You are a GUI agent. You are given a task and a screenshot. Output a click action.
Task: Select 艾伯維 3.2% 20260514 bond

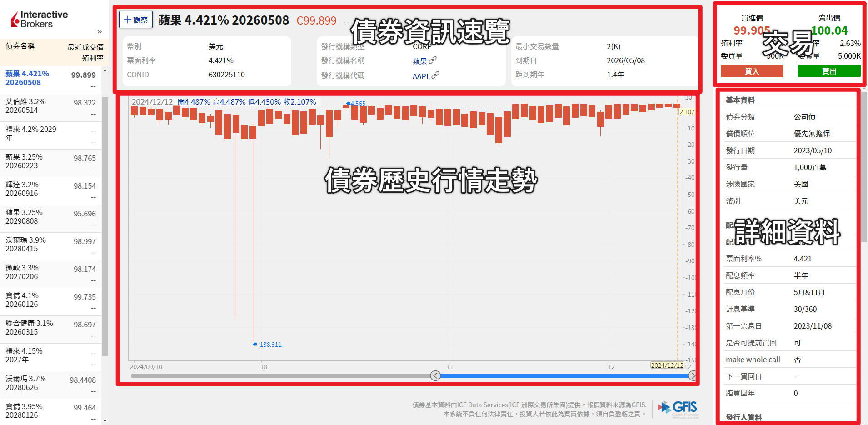50,108
